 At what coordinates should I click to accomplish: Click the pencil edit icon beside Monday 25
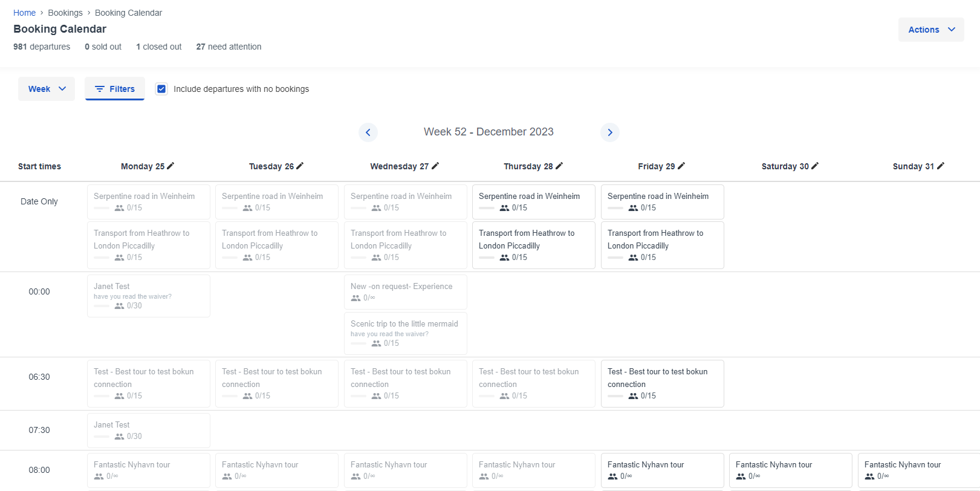pyautogui.click(x=170, y=166)
